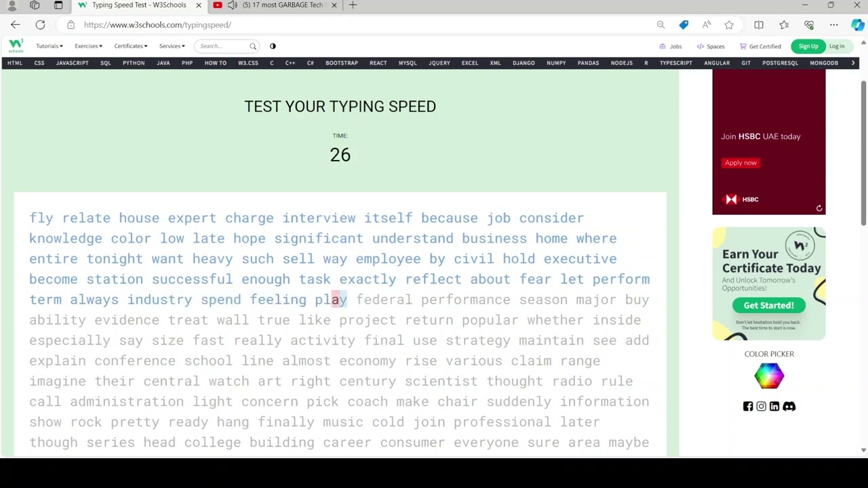The image size is (868, 488).
Task: Refresh the HSBC ad reload icon
Action: pyautogui.click(x=819, y=209)
